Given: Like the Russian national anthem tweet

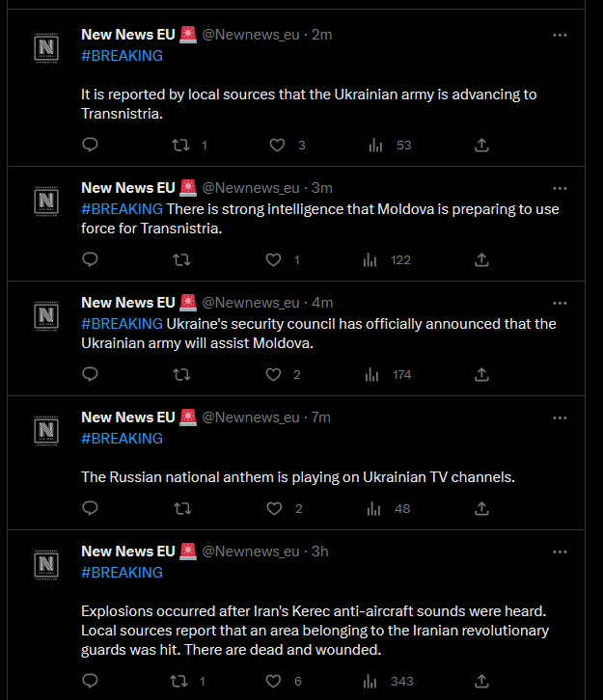Looking at the screenshot, I should 274,508.
